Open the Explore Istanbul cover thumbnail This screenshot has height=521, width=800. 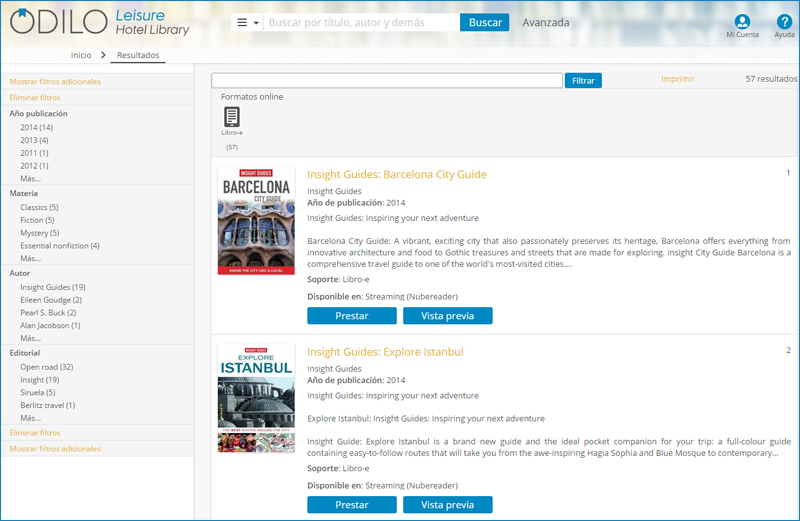(x=256, y=399)
